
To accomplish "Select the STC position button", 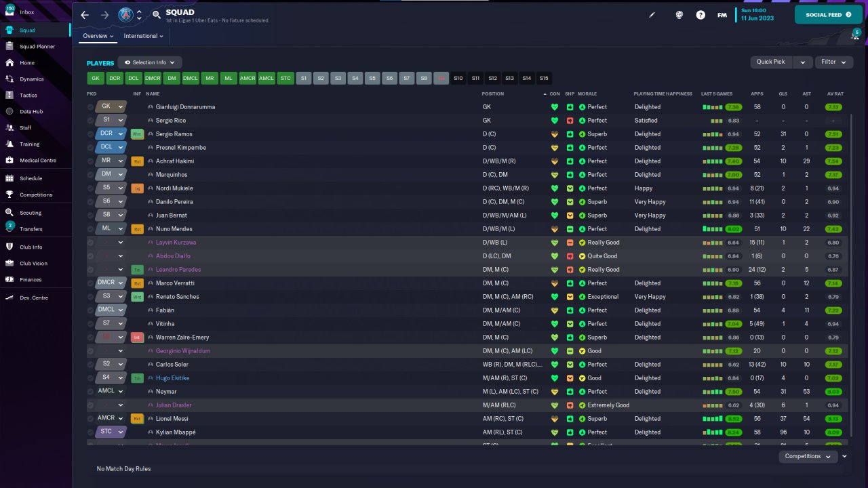I will pos(285,78).
